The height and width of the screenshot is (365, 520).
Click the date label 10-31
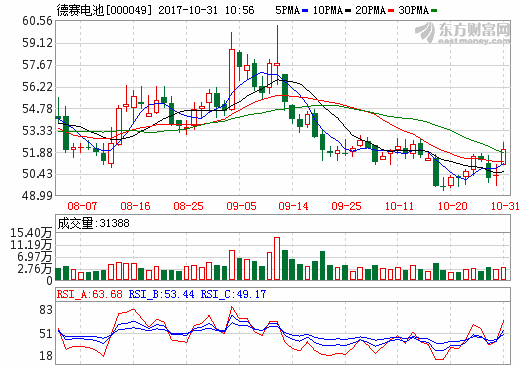point(505,206)
